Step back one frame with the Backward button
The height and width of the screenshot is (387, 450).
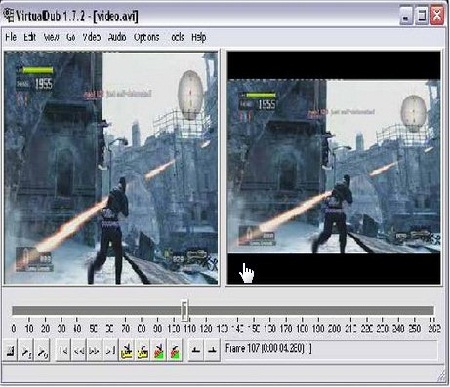[x=79, y=351]
